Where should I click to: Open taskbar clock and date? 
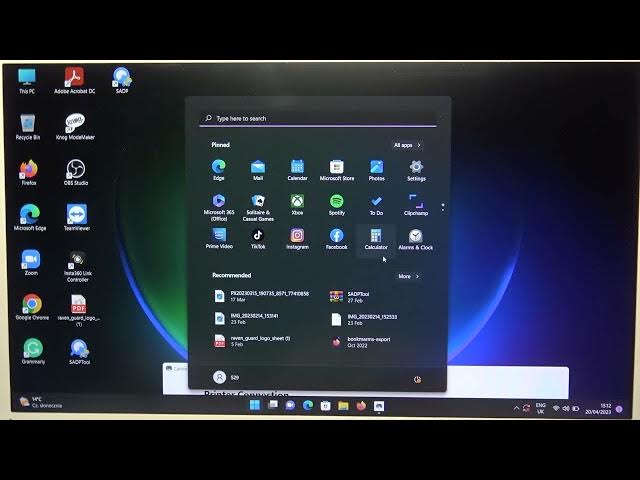coord(598,409)
